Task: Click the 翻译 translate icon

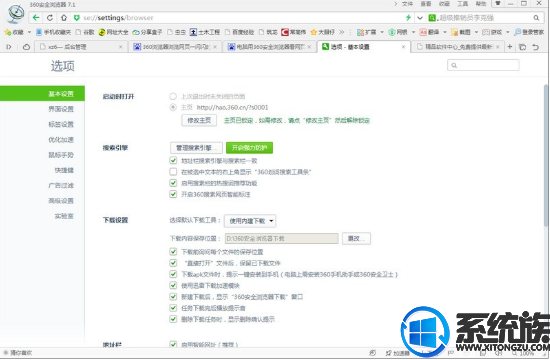Action: 423,32
